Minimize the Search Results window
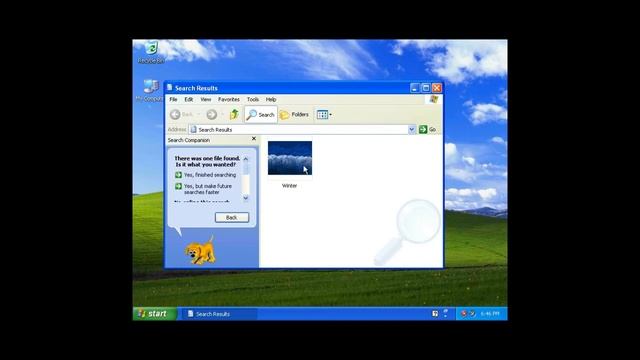Screen dimensions: 640x360 click(x=415, y=88)
